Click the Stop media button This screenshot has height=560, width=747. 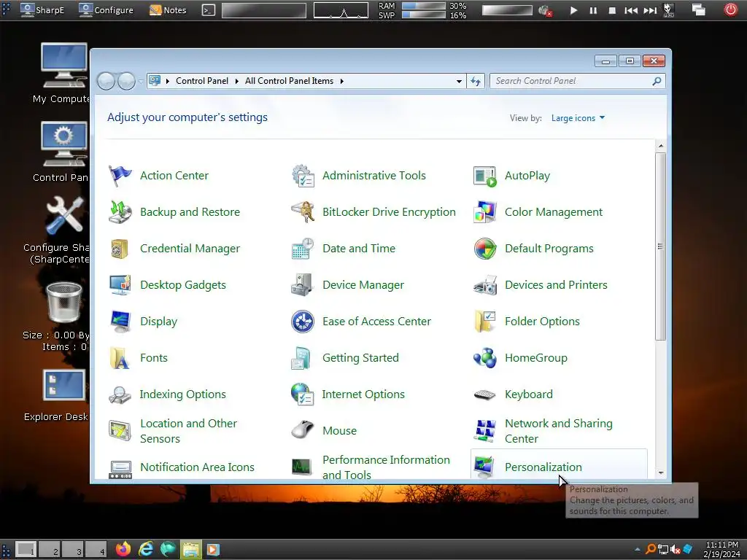coord(612,10)
